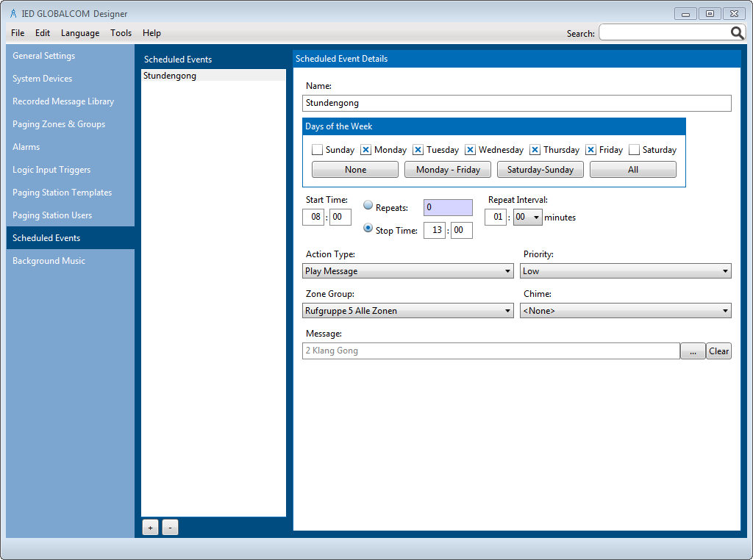Open message browse button with ellipsis
This screenshot has height=560, width=753.
[693, 351]
